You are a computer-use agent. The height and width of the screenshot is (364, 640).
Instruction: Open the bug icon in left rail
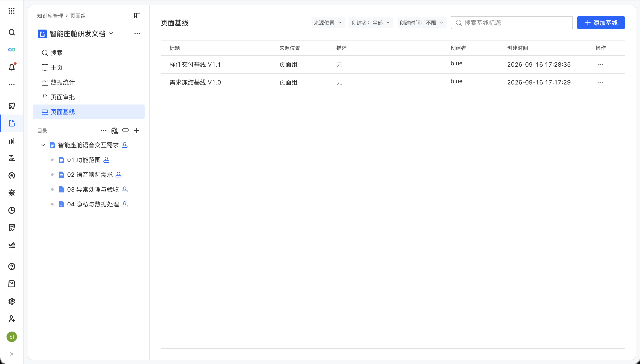click(x=12, y=193)
